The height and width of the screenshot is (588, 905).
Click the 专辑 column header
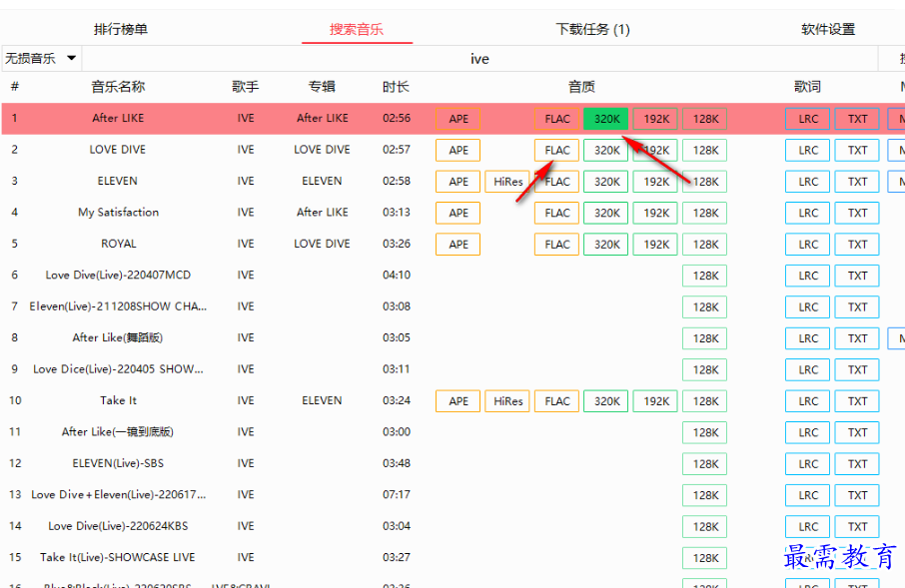pos(322,87)
